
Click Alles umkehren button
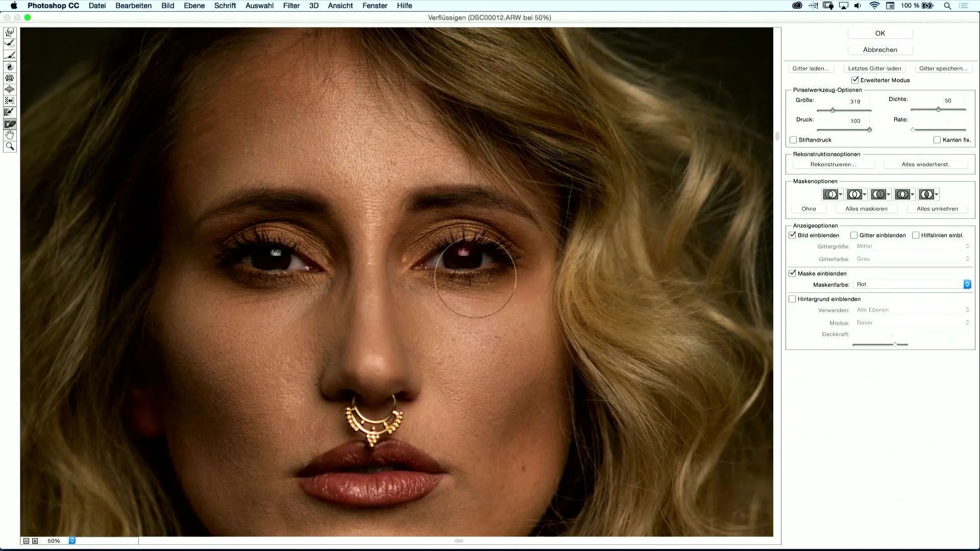(x=937, y=209)
